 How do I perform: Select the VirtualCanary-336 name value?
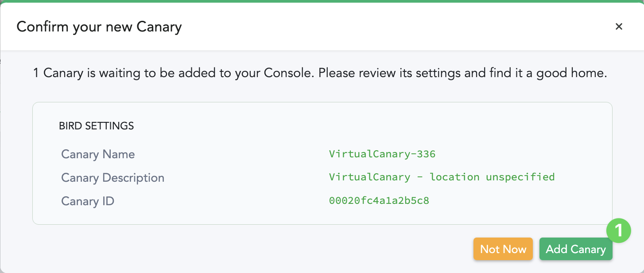point(382,154)
